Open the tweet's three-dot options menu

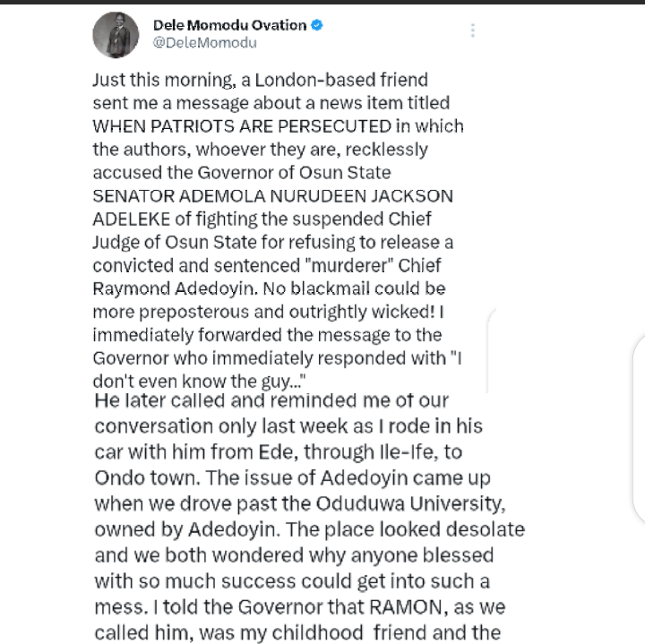[x=472, y=30]
